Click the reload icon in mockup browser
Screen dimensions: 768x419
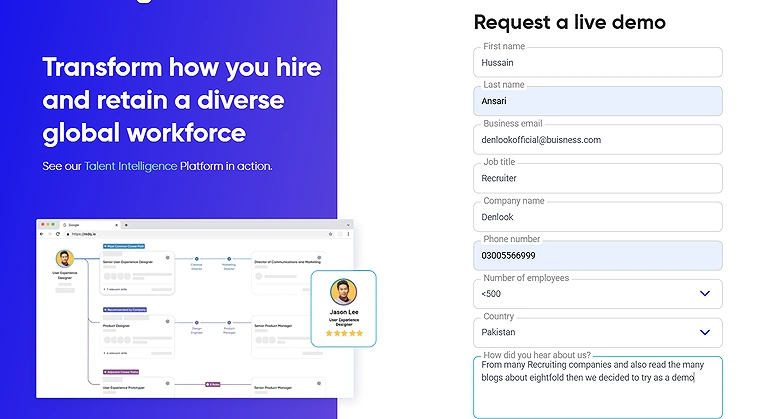pos(58,234)
